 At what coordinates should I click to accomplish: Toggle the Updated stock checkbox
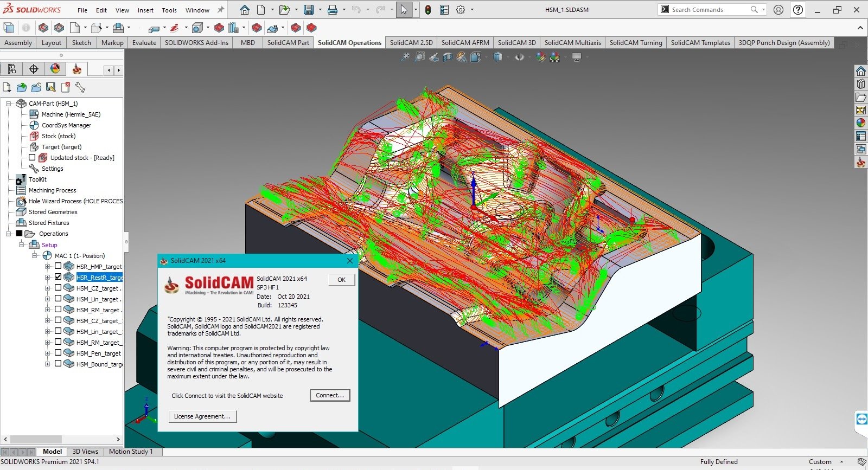point(32,158)
